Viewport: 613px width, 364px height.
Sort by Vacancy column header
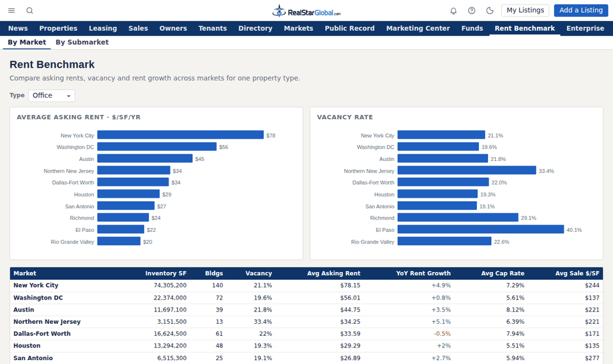coord(259,273)
